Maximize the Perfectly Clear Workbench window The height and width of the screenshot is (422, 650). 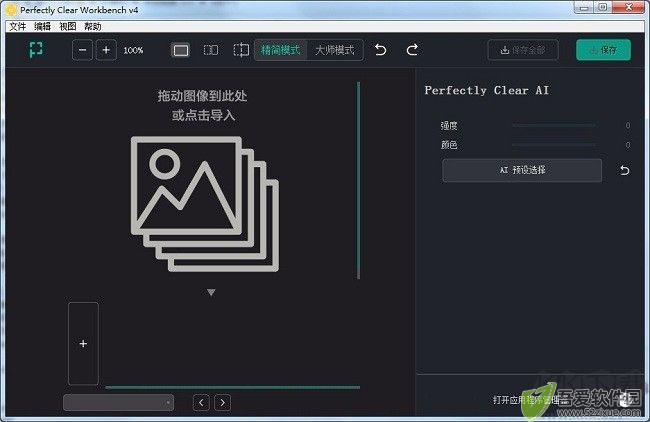pyautogui.click(x=603, y=7)
